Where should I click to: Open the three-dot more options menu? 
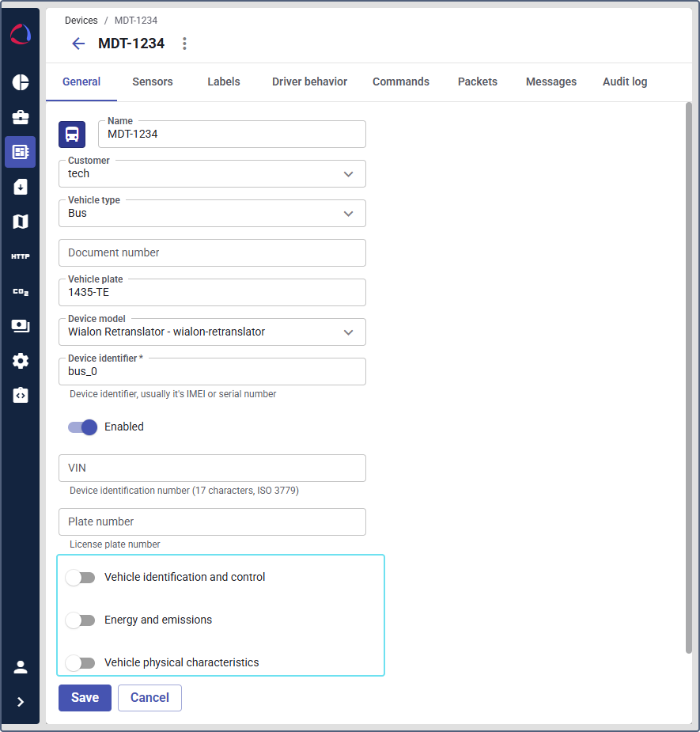(x=184, y=44)
